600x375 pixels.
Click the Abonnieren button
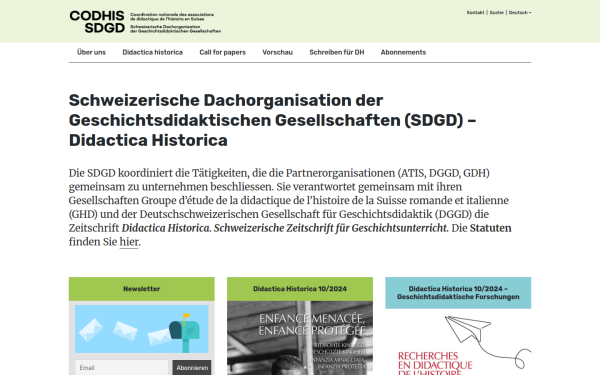[192, 368]
